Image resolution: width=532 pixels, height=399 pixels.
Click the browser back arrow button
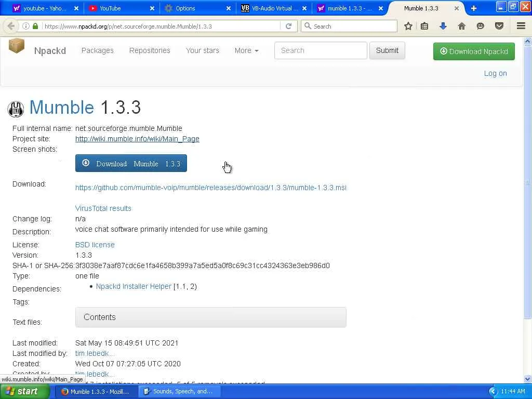(x=11, y=26)
